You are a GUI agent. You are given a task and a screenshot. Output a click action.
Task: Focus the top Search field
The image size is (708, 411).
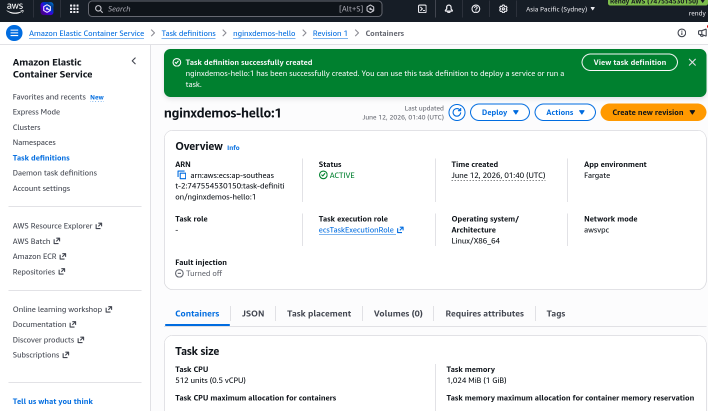[x=235, y=9]
